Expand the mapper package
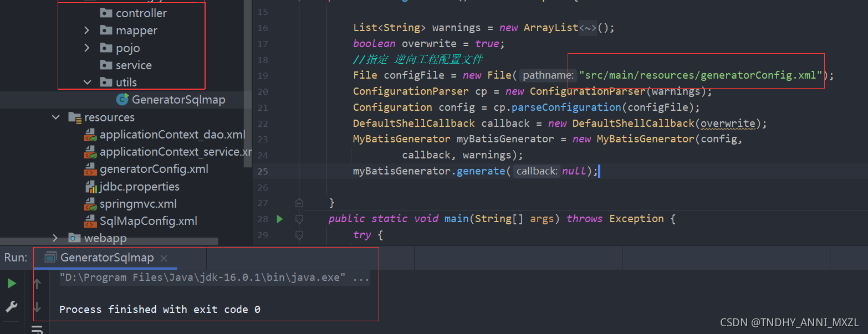868x334 pixels. [x=87, y=30]
